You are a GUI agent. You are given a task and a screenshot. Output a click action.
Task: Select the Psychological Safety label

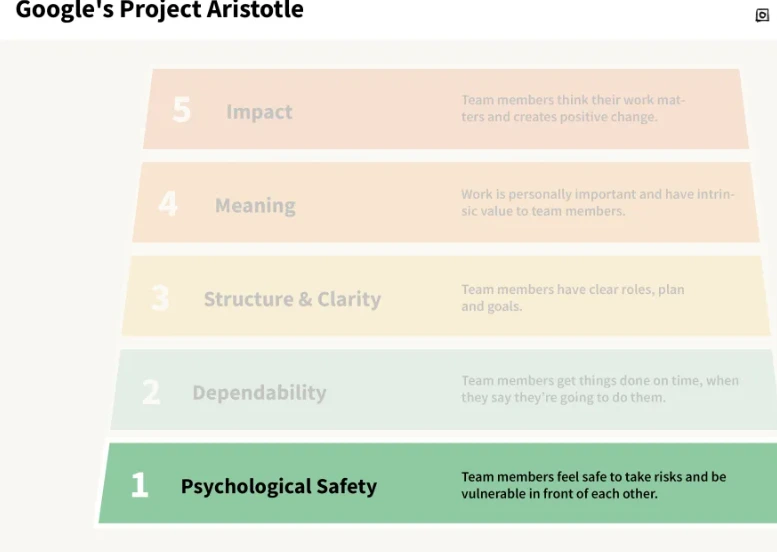point(278,486)
